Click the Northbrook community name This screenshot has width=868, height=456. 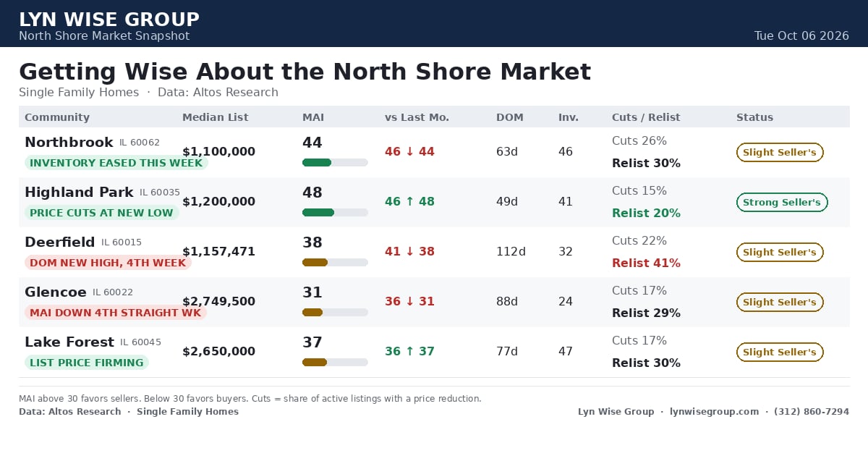click(69, 143)
